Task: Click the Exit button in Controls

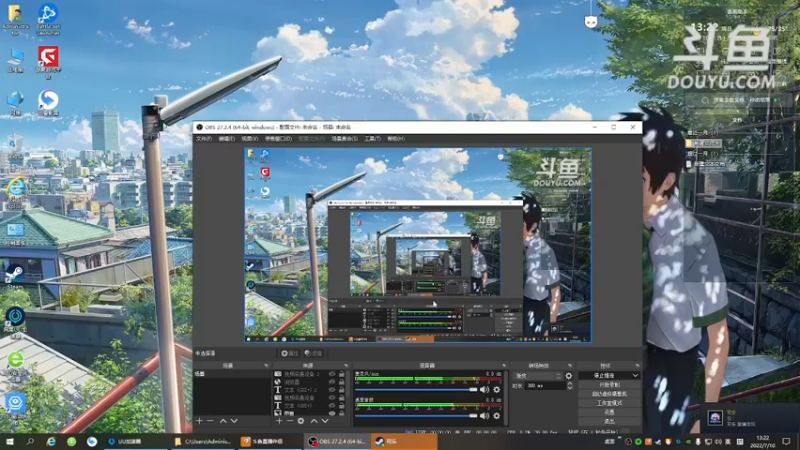Action: coord(609,421)
